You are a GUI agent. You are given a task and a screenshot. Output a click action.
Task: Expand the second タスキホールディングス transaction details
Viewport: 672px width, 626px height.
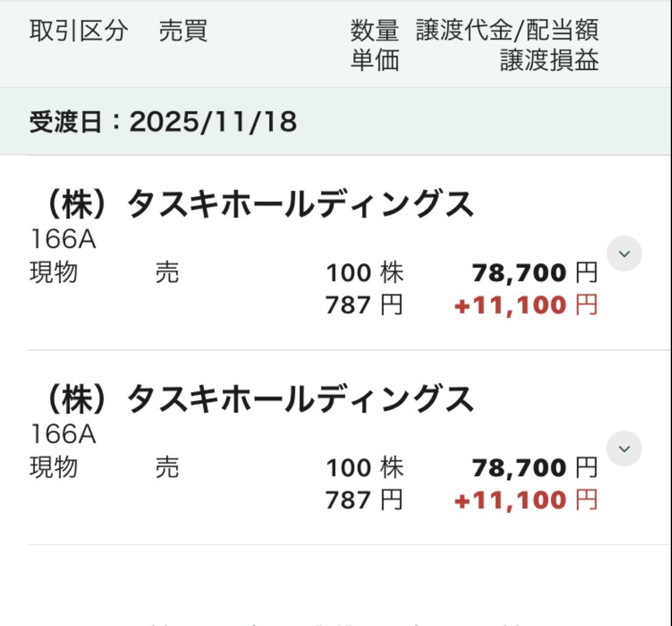tap(625, 449)
